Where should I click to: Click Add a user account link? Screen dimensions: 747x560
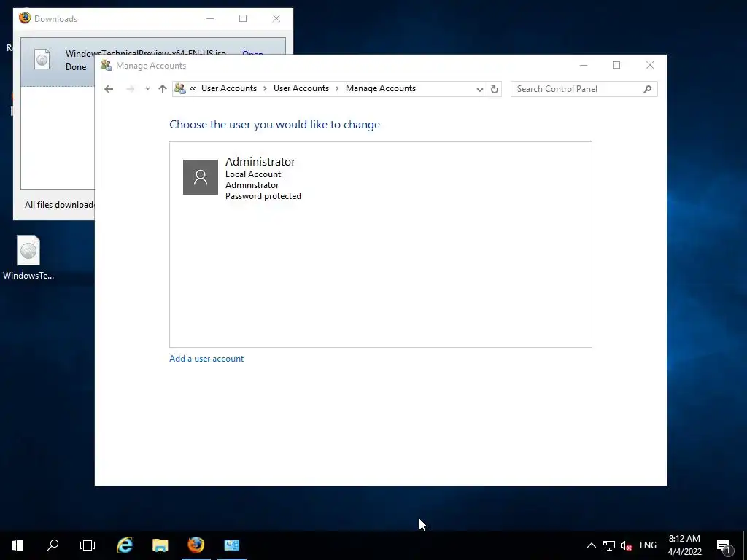[x=206, y=359]
